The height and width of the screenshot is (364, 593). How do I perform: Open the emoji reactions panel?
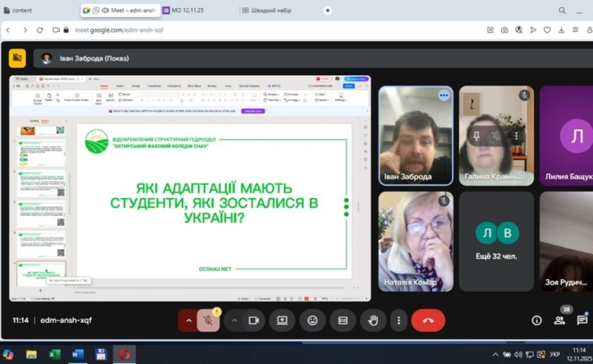tap(313, 320)
